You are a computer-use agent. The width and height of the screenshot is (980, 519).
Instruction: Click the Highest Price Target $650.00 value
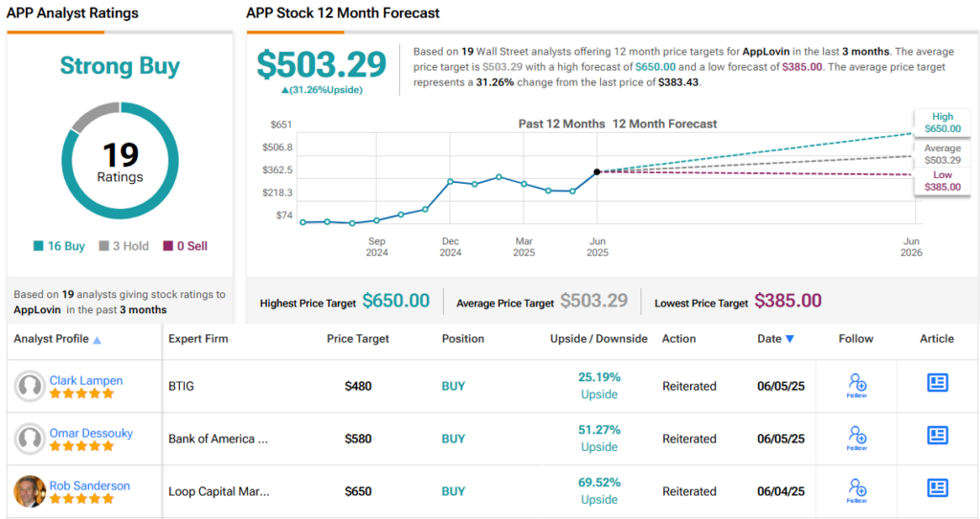pos(396,301)
